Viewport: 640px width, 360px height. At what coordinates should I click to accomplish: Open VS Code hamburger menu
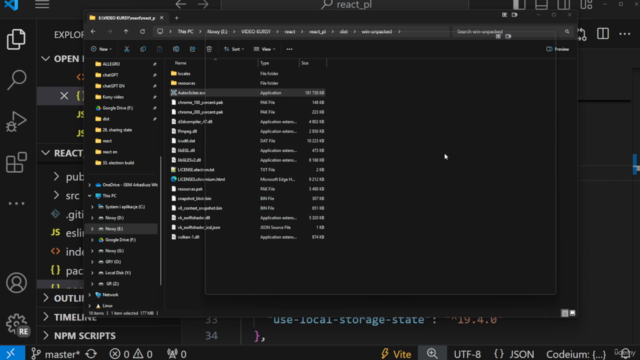click(x=42, y=5)
